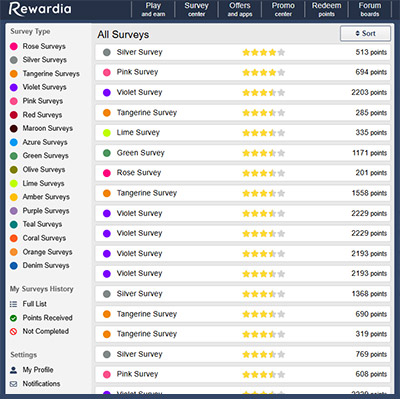Open the Green Survey worth 1171 points
The height and width of the screenshot is (399, 400).
243,153
